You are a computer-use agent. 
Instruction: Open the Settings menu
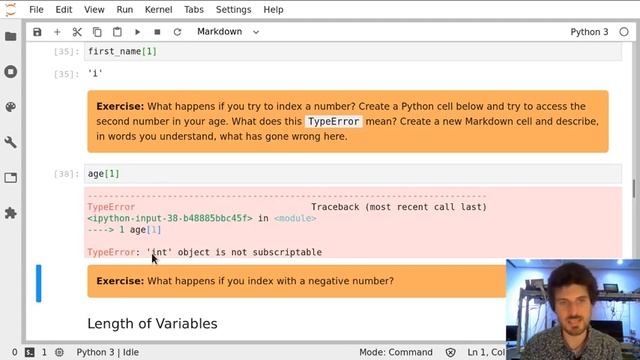tap(233, 10)
